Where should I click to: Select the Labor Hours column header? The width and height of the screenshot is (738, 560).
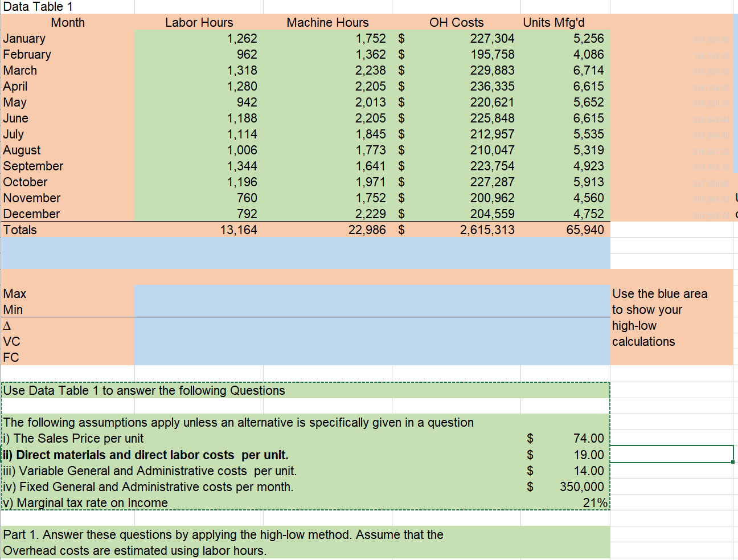(x=199, y=22)
